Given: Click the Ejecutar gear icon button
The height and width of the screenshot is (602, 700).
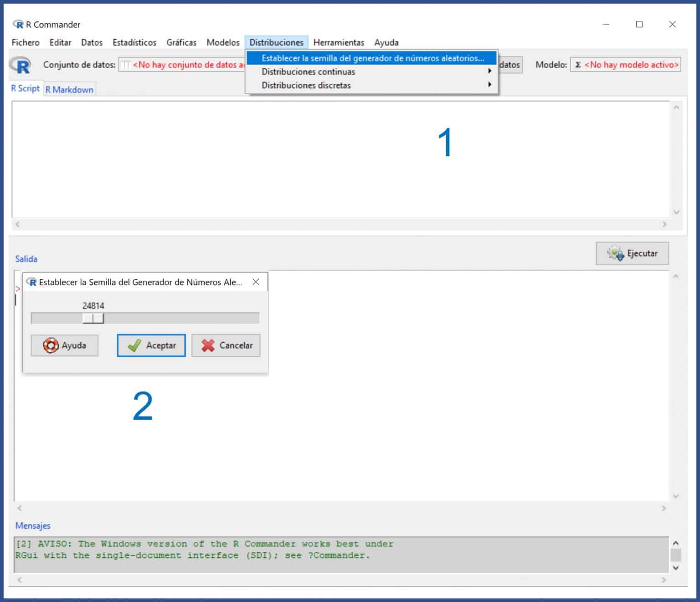Looking at the screenshot, I should 632,253.
